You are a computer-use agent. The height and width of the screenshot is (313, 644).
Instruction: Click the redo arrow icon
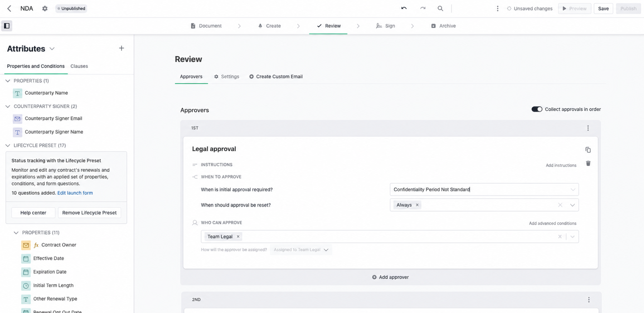coord(423,8)
